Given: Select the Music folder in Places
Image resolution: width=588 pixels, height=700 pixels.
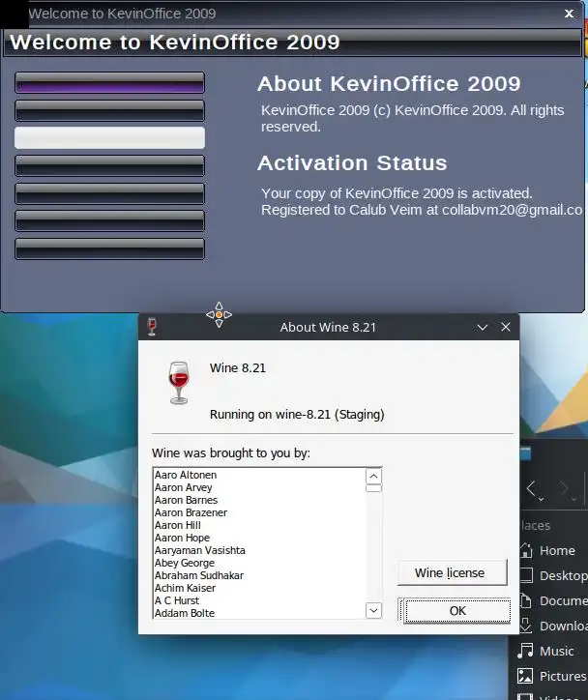Looking at the screenshot, I should pos(546,651).
